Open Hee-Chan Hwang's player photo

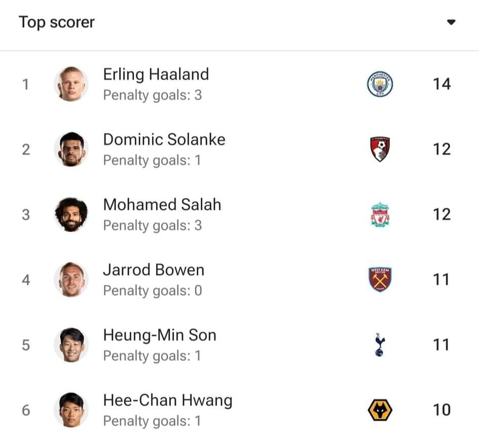point(71,410)
